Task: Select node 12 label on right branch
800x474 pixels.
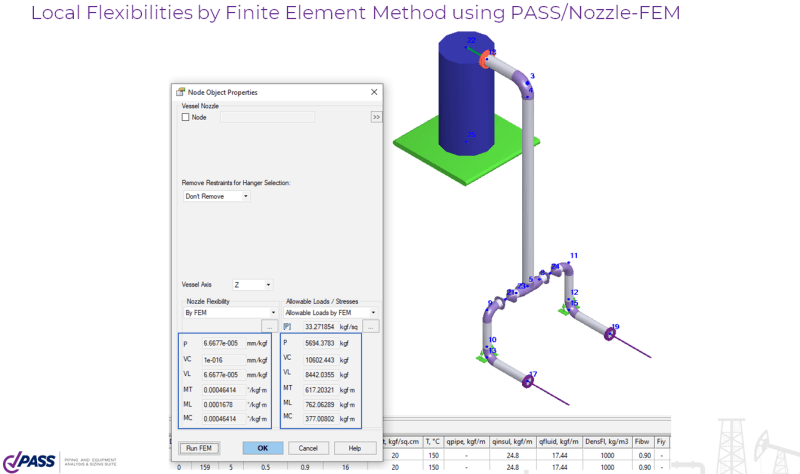Action: [x=574, y=292]
